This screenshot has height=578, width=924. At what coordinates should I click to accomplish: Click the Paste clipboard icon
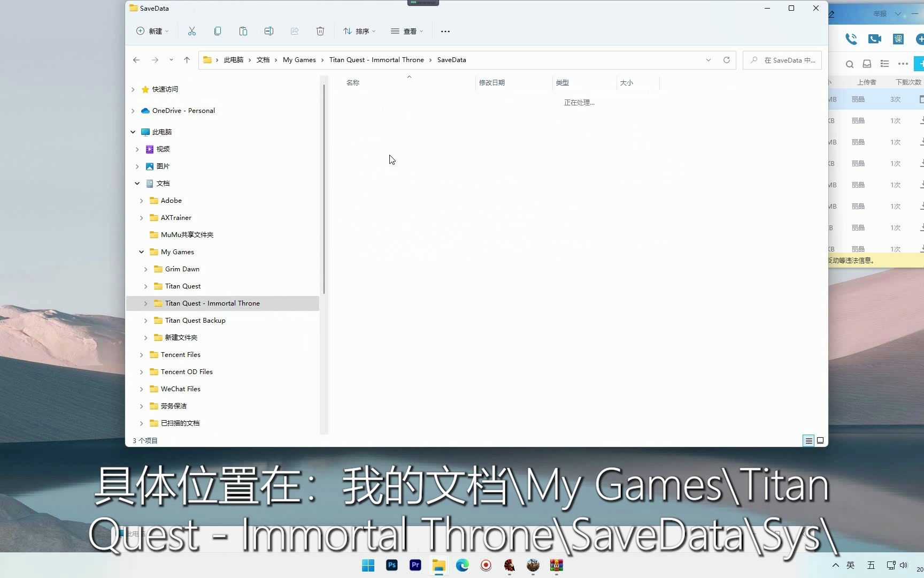243,31
